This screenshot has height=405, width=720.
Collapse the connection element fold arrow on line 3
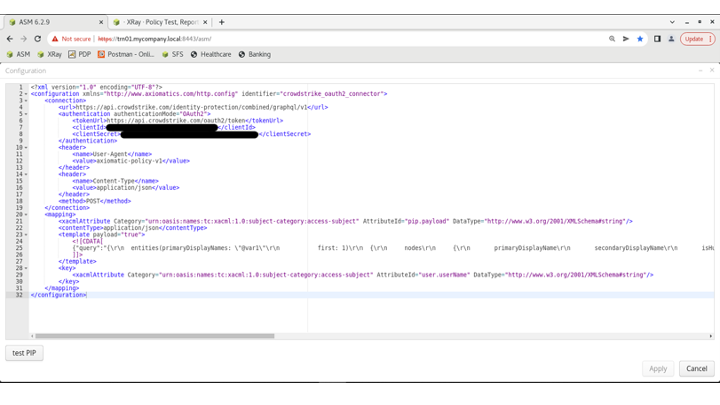pos(26,100)
